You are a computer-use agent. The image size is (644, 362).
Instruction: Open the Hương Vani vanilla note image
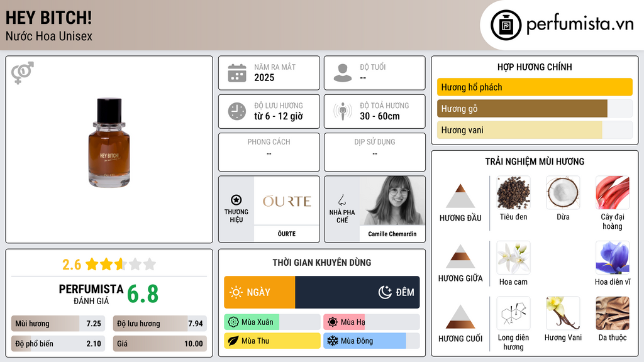tap(563, 314)
